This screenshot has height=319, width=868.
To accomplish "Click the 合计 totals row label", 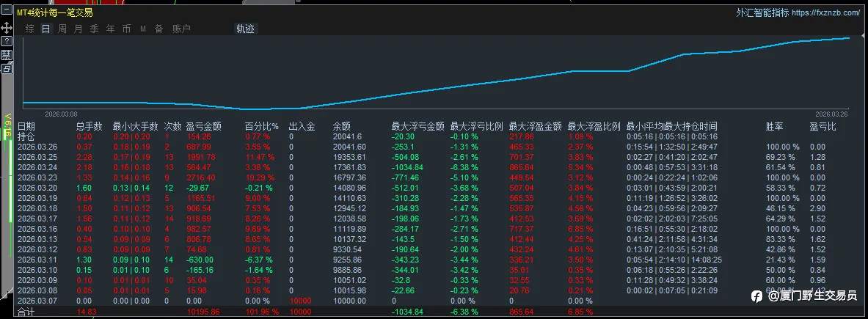I will 26,312.
